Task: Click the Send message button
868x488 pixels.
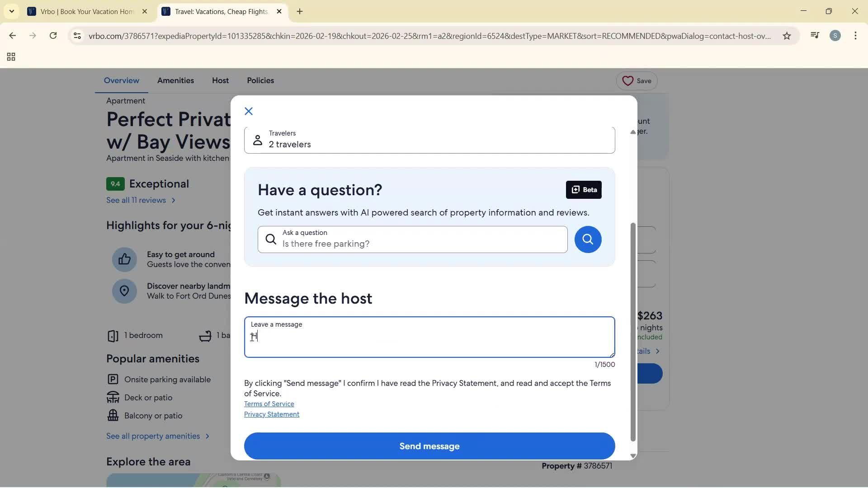Action: click(429, 446)
